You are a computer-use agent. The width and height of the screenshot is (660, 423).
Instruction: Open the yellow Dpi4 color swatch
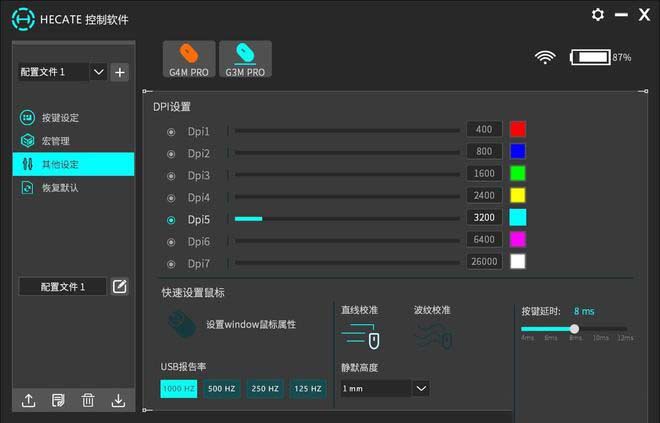pos(518,195)
